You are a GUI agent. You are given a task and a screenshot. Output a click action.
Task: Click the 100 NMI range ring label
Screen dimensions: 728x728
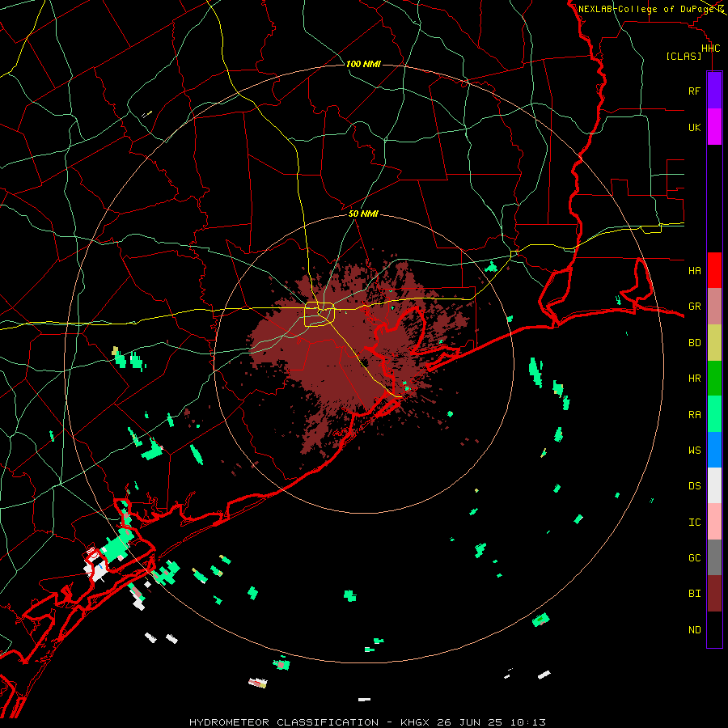point(363,64)
